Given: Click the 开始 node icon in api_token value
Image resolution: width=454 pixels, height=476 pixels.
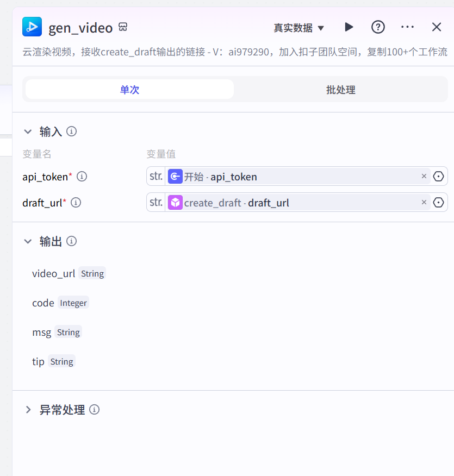Looking at the screenshot, I should click(x=174, y=176).
